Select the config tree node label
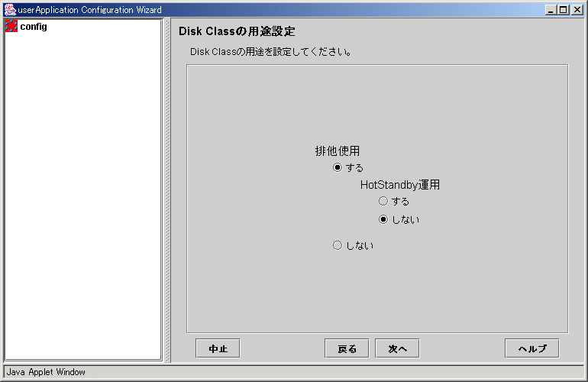The height and width of the screenshot is (382, 588). point(34,27)
